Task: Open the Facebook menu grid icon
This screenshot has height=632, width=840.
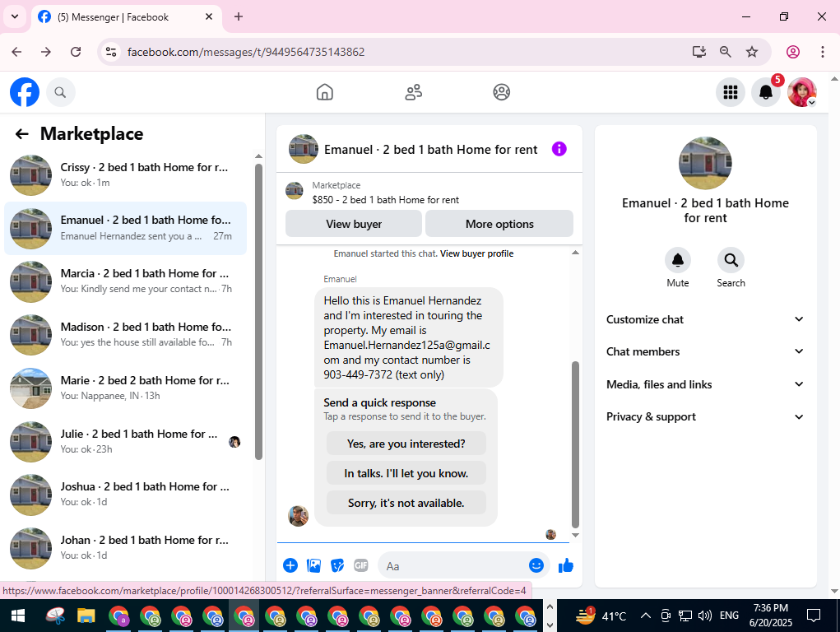Action: [x=731, y=92]
